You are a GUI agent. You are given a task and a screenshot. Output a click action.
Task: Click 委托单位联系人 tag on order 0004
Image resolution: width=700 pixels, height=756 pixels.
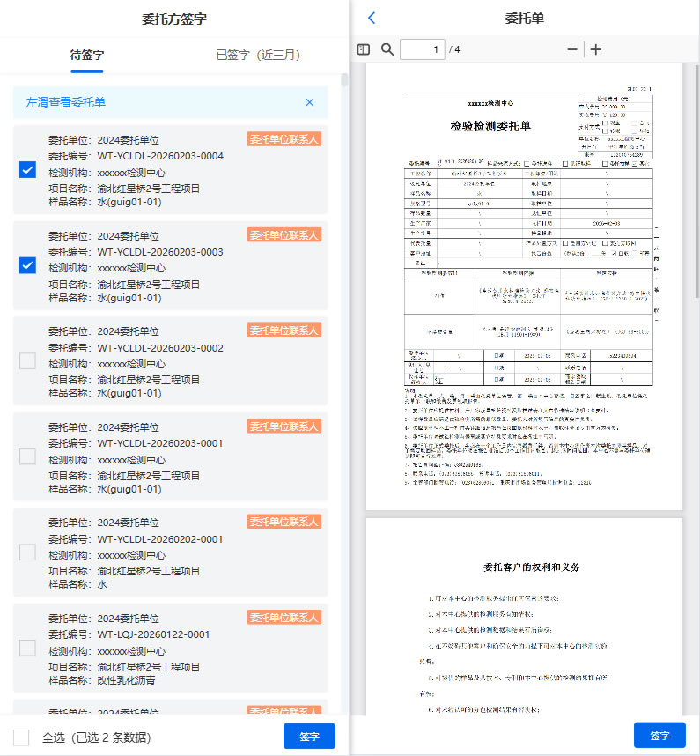click(284, 139)
